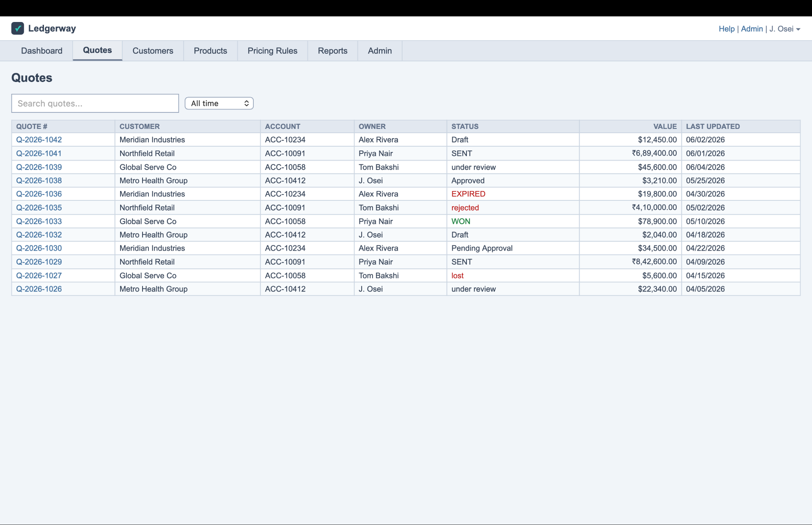Open quote Q-2026-1029
812x525 pixels.
click(x=39, y=262)
